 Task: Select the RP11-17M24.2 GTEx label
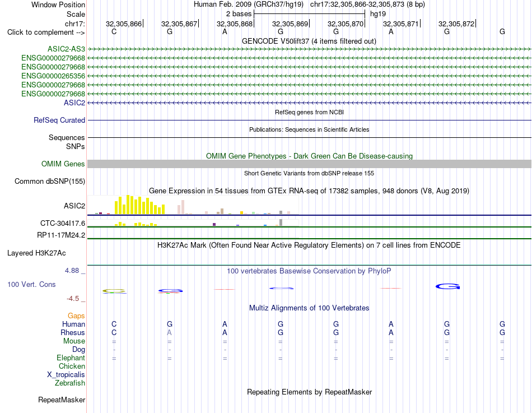61,235
